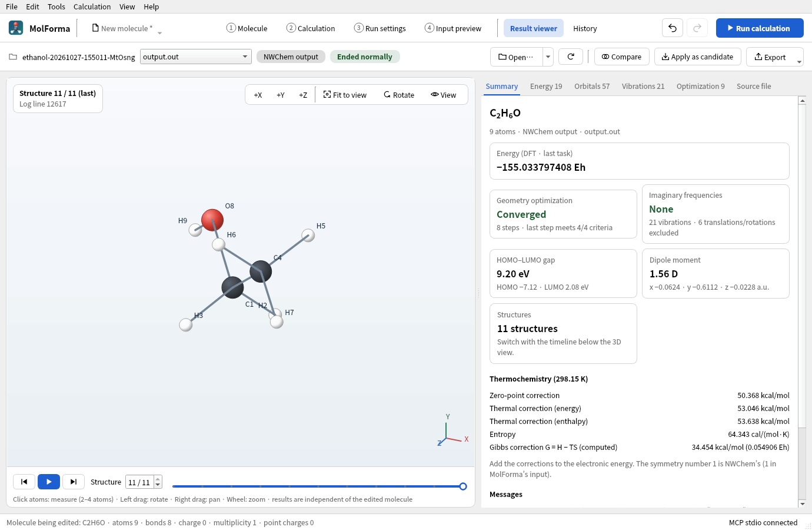Open the File menu
This screenshot has height=530, width=812.
pos(12,6)
